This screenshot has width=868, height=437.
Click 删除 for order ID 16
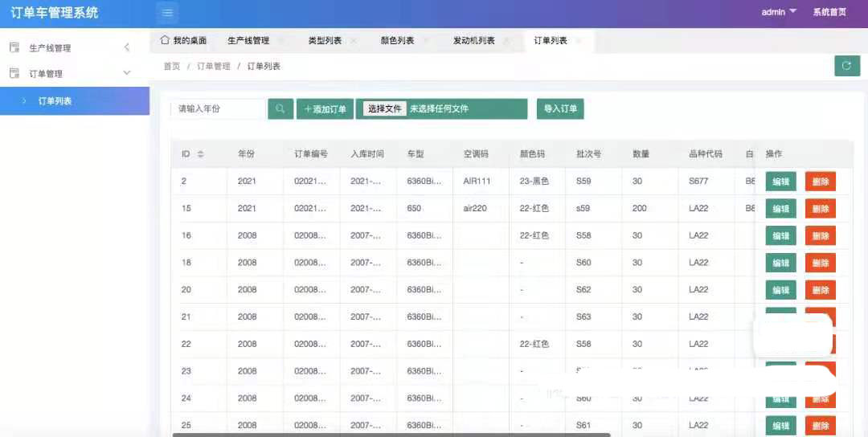(x=820, y=236)
